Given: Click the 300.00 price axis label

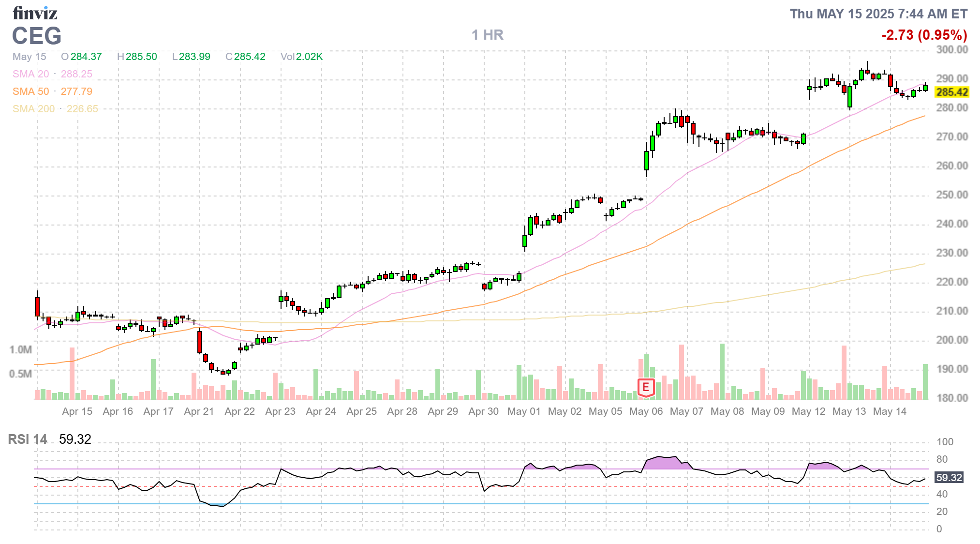Looking at the screenshot, I should 952,50.
